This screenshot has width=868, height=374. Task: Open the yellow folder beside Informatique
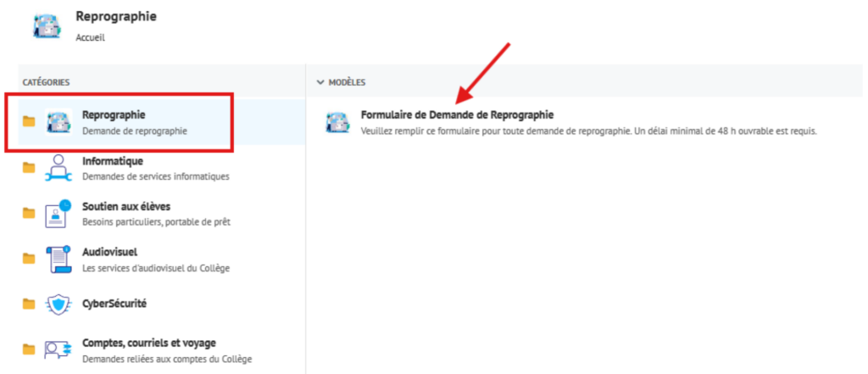[29, 168]
